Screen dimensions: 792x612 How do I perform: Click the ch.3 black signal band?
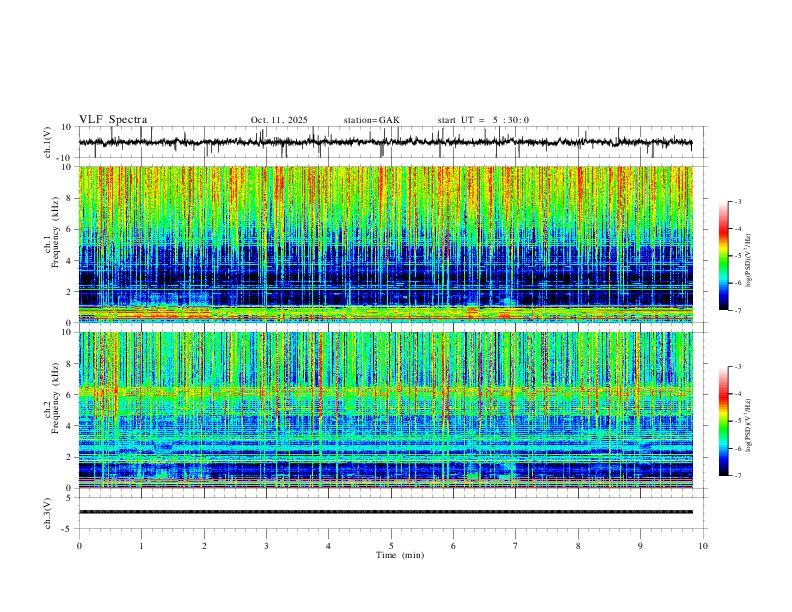[386, 512]
